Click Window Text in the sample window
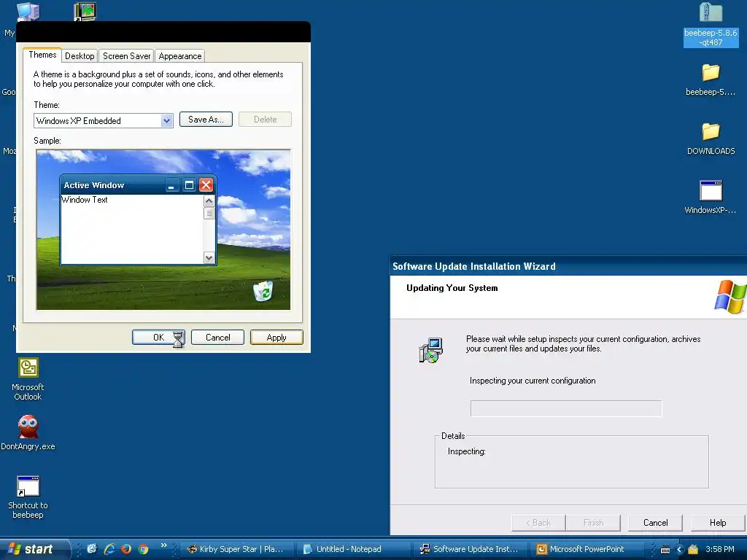 click(85, 200)
